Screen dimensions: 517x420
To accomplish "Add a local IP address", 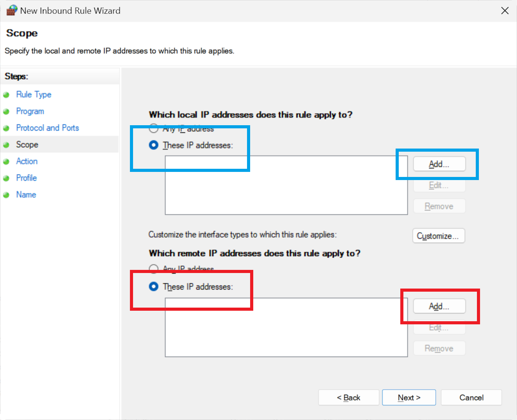I will 439,164.
